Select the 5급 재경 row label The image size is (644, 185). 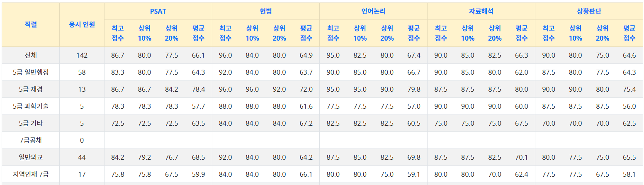tap(31, 89)
